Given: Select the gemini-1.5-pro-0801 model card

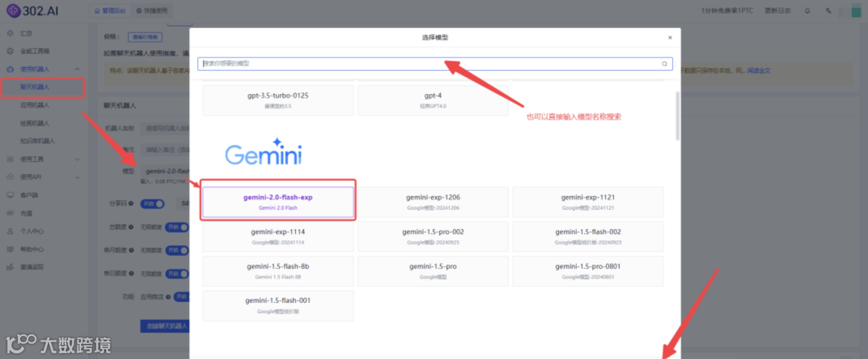Looking at the screenshot, I should click(588, 271).
